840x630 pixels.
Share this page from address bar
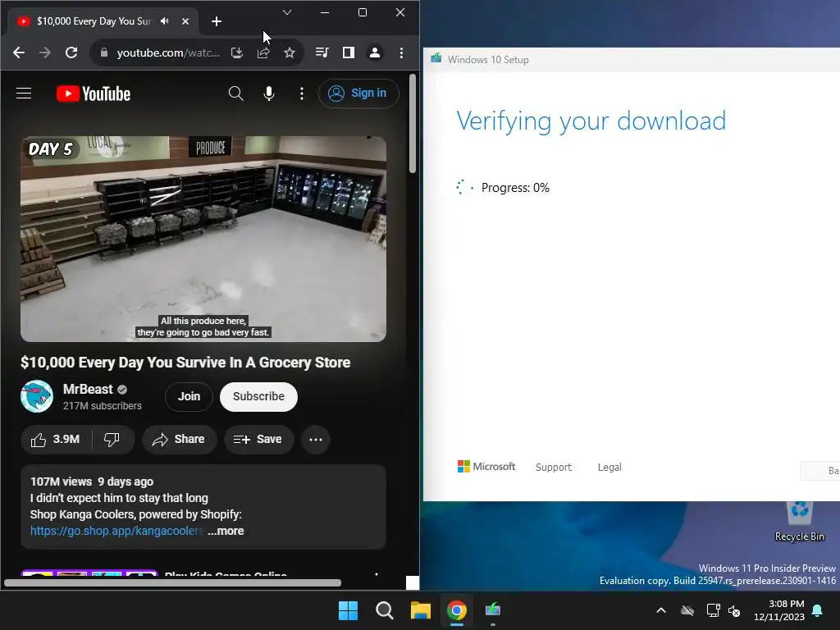coord(263,52)
